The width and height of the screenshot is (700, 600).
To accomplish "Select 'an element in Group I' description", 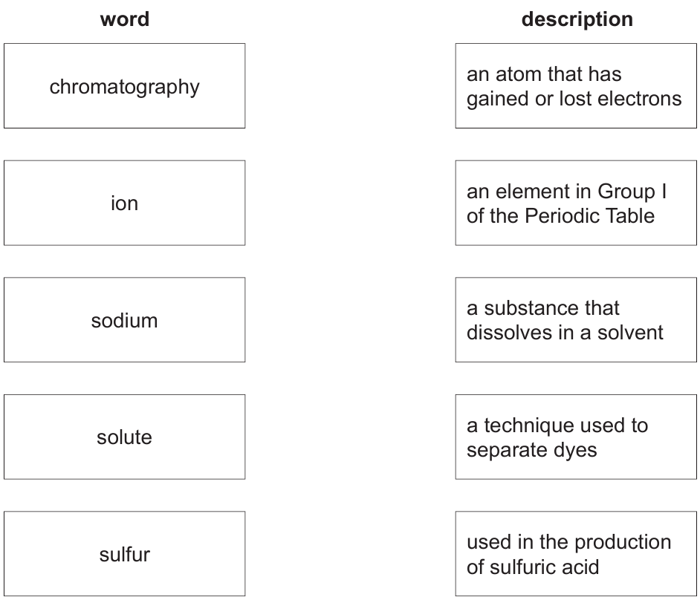I will click(576, 203).
